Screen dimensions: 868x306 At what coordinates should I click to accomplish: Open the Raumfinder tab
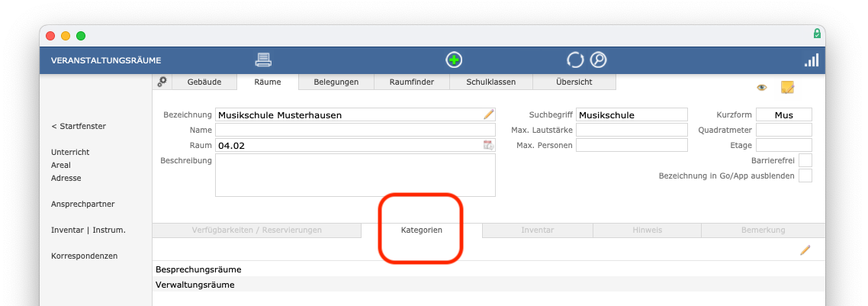pyautogui.click(x=412, y=82)
